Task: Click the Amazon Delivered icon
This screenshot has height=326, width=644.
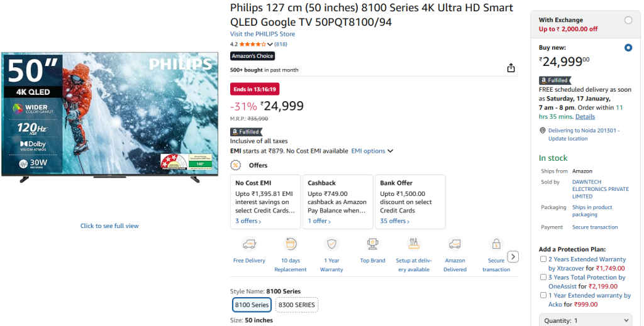Action: (x=455, y=244)
